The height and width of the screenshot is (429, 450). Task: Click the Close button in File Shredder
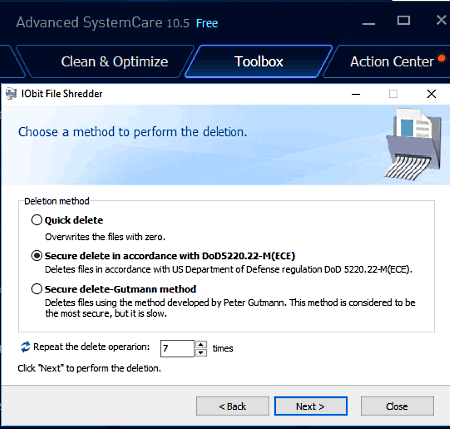click(397, 406)
